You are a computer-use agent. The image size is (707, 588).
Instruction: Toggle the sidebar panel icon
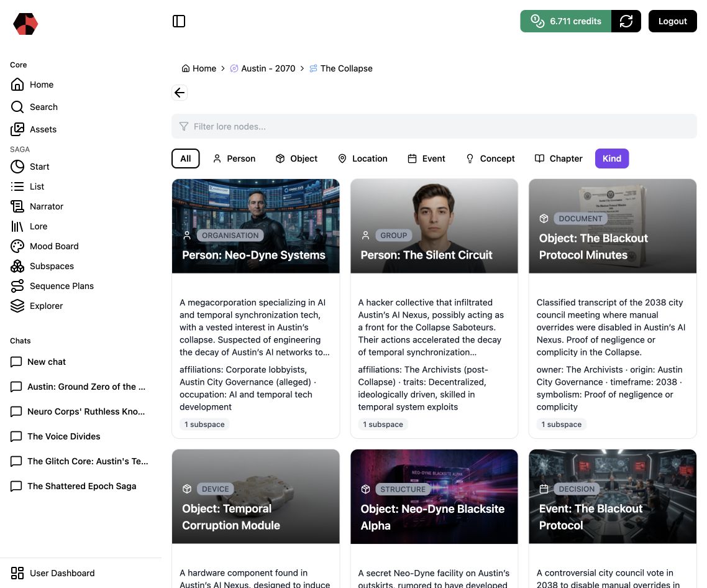tap(179, 21)
